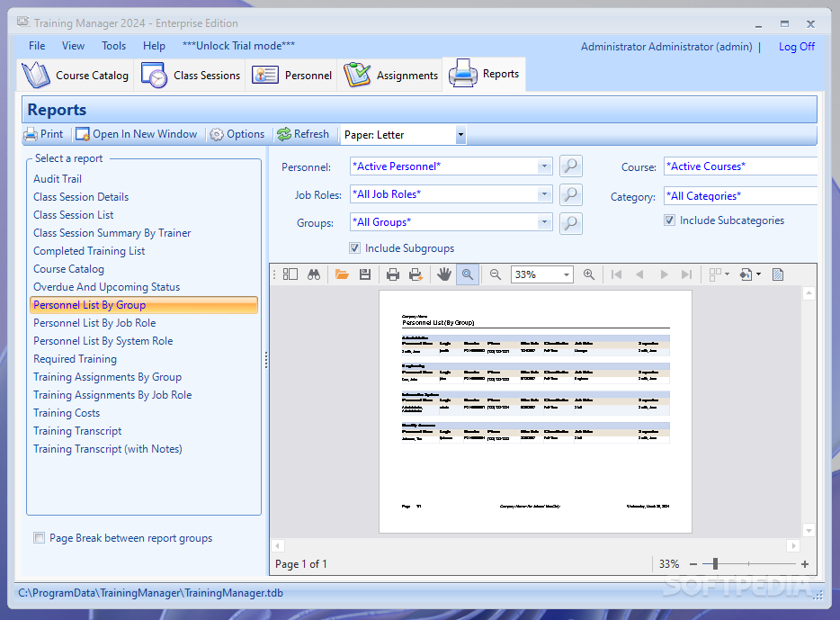Select the hand pan tool

[x=444, y=274]
